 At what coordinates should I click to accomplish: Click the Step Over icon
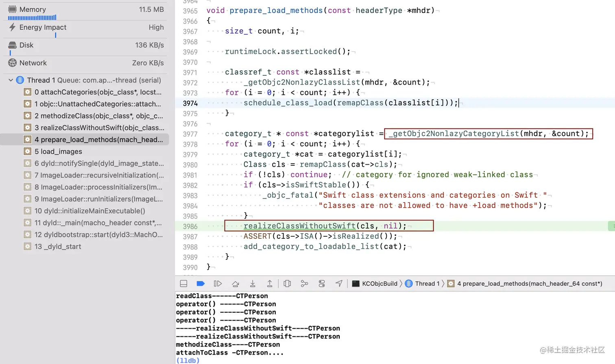click(236, 283)
